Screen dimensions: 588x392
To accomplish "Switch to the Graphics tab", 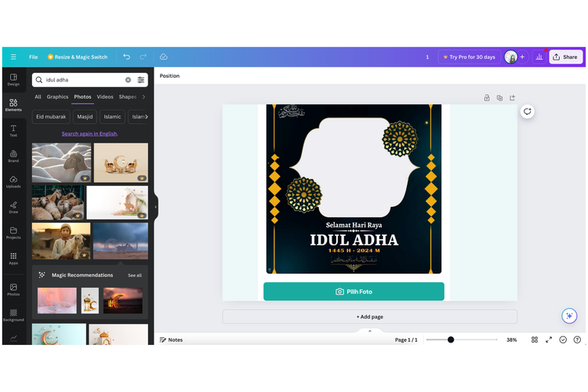I will pyautogui.click(x=57, y=97).
